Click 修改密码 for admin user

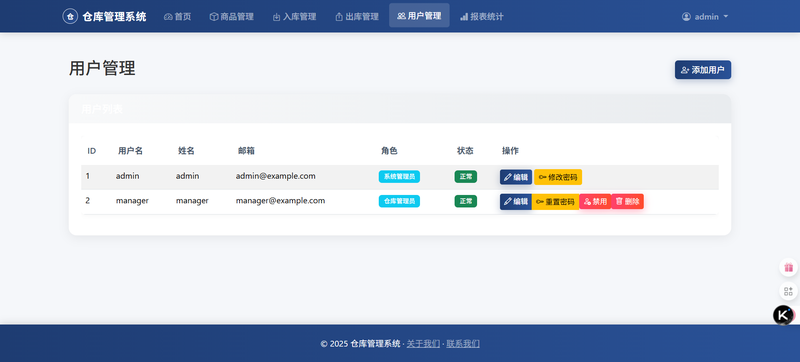pos(558,177)
